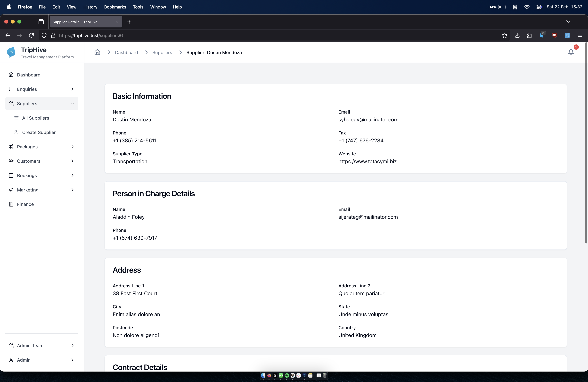The image size is (588, 382).
Task: Click the macOS Control Center icon
Action: click(539, 7)
